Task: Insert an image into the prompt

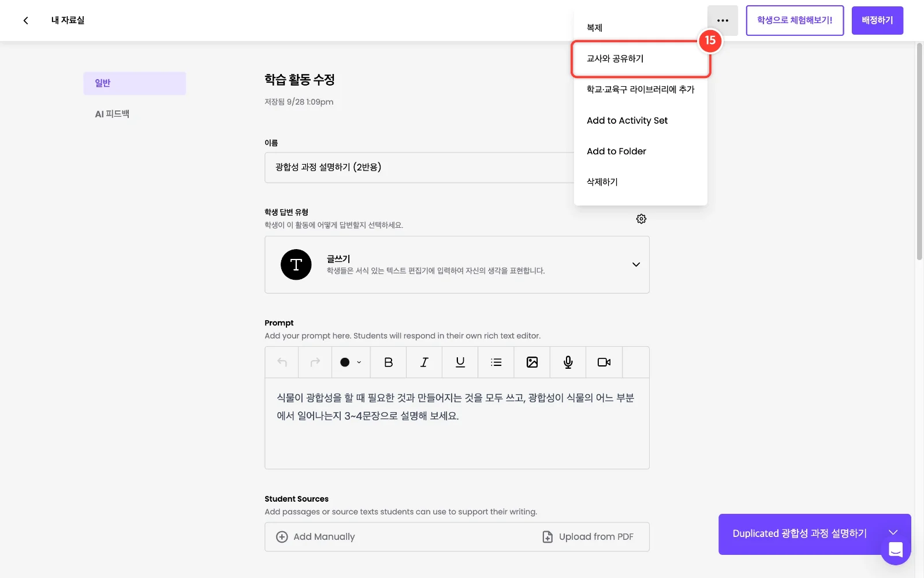Action: 532,362
